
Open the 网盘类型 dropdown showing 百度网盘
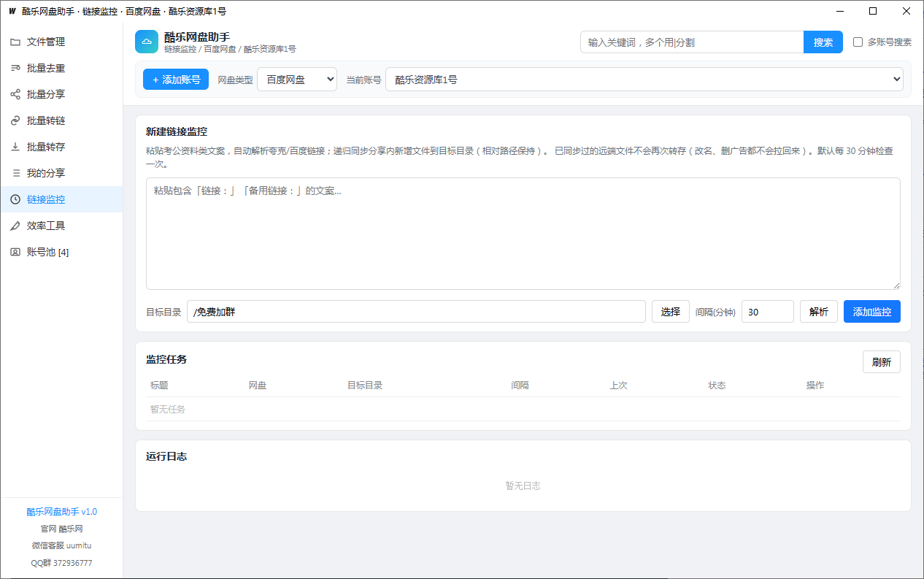[297, 80]
